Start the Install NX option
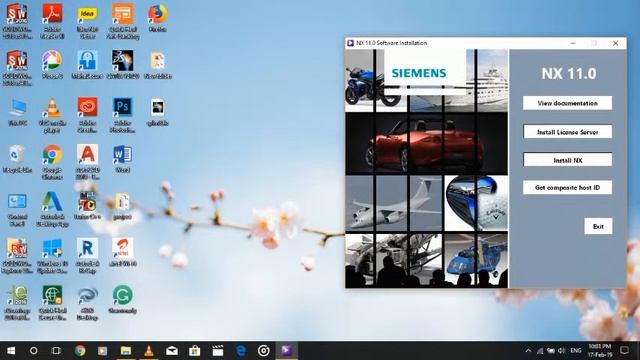Screen dimensions: 640x360 (x=567, y=160)
